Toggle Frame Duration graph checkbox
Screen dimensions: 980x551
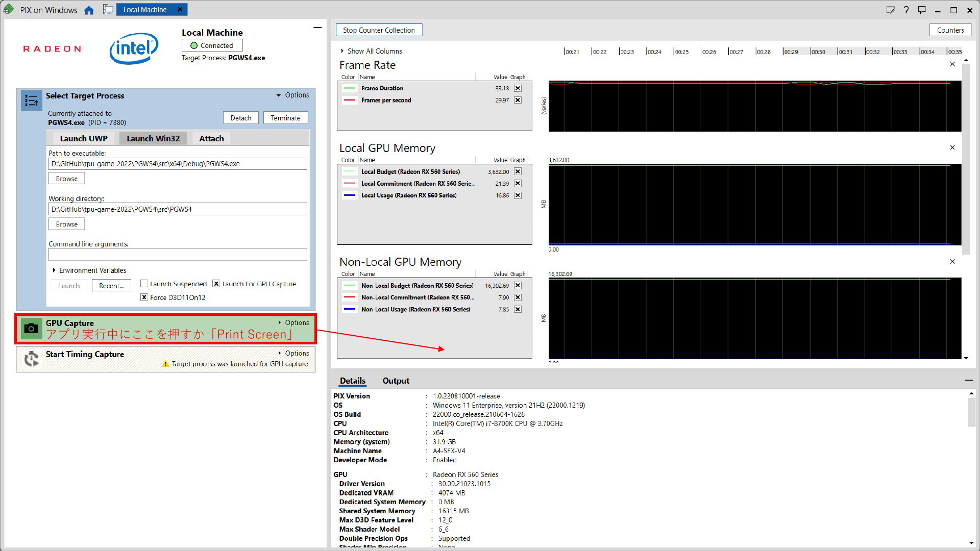click(518, 88)
